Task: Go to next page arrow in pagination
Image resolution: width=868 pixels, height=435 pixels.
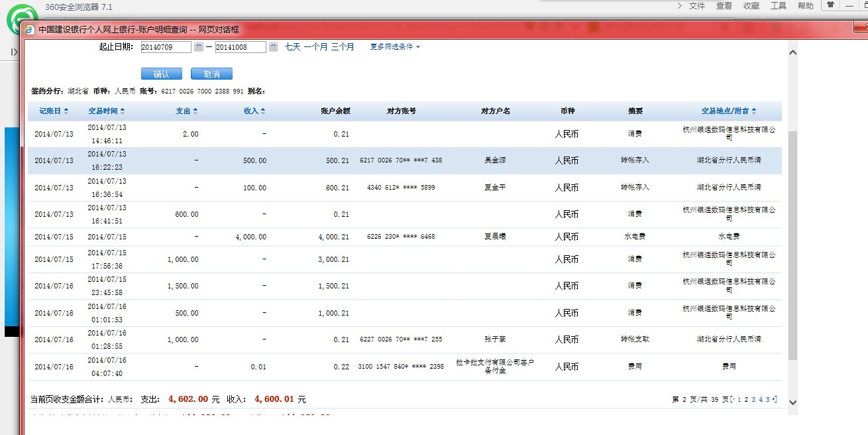Action: [774, 399]
